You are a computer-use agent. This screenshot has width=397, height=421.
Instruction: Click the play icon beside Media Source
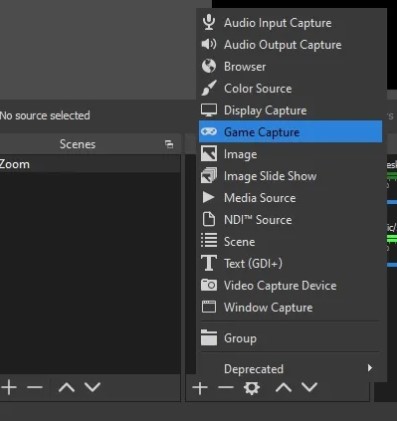pyautogui.click(x=209, y=197)
